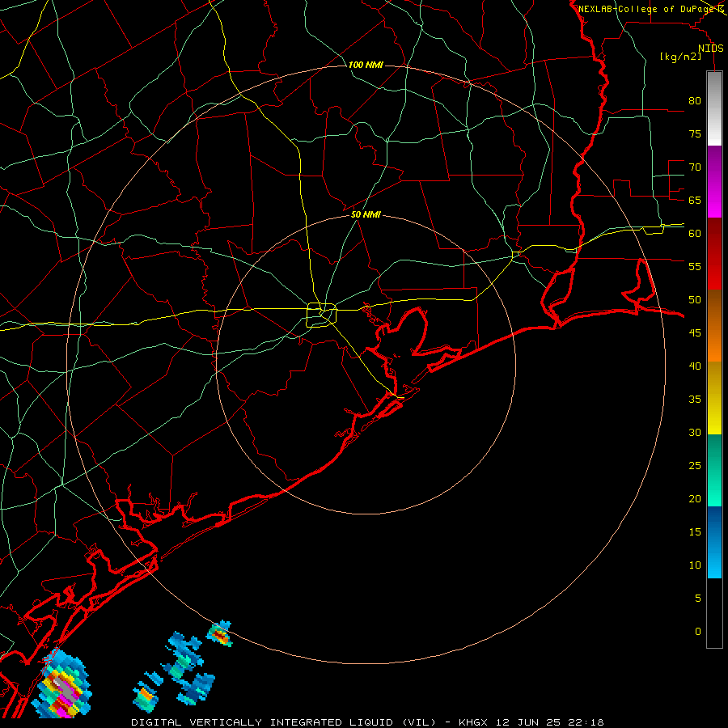Click the 35 value on the color scale
This screenshot has height=728, width=728.
click(695, 400)
